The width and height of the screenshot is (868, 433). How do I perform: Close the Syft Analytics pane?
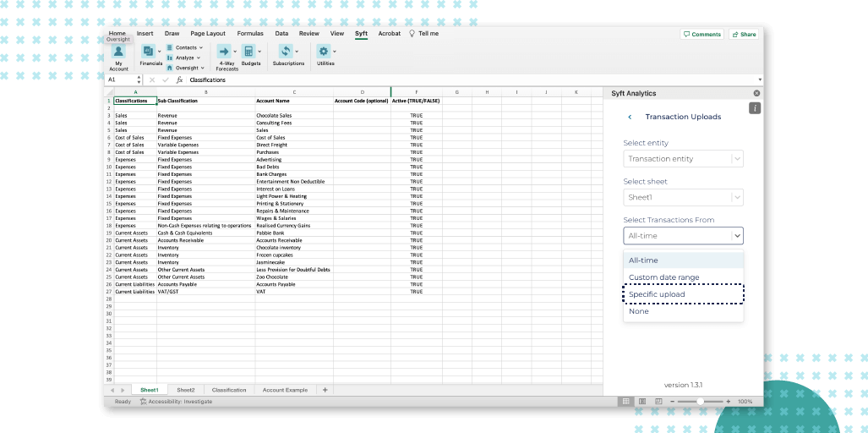756,94
